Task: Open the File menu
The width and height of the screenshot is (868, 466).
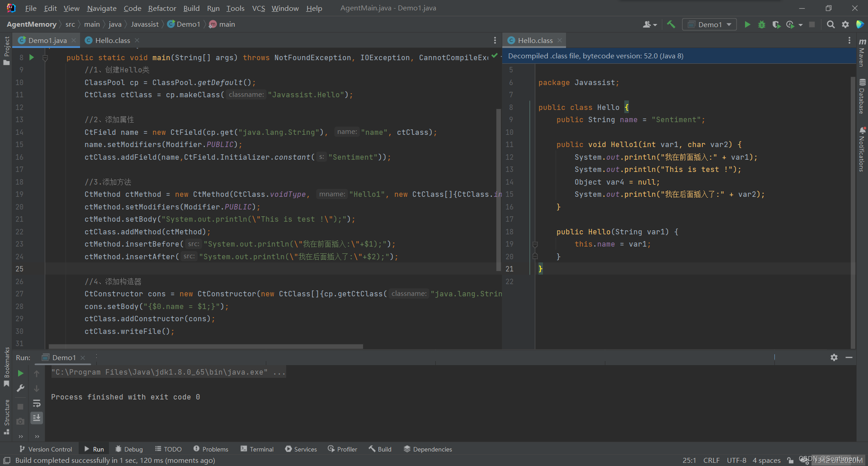Action: pyautogui.click(x=31, y=8)
